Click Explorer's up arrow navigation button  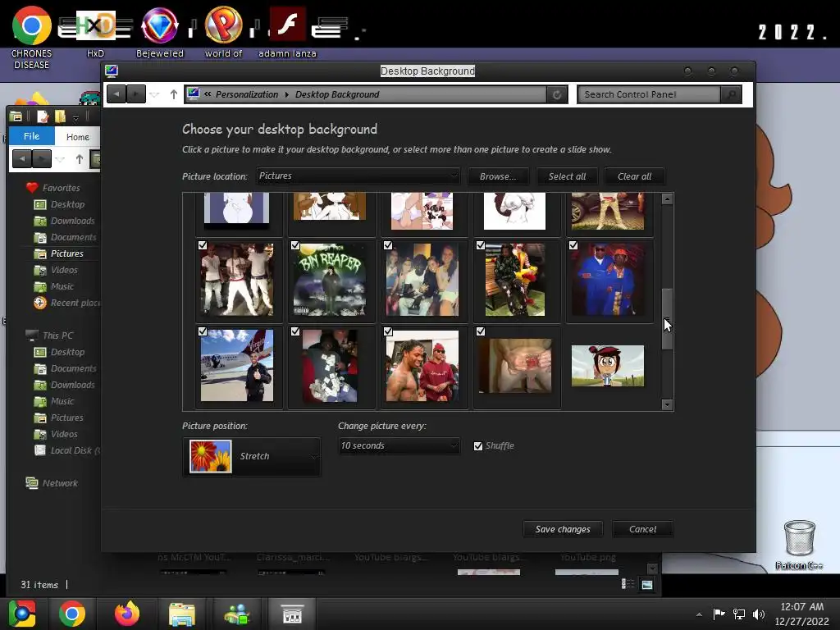point(80,159)
